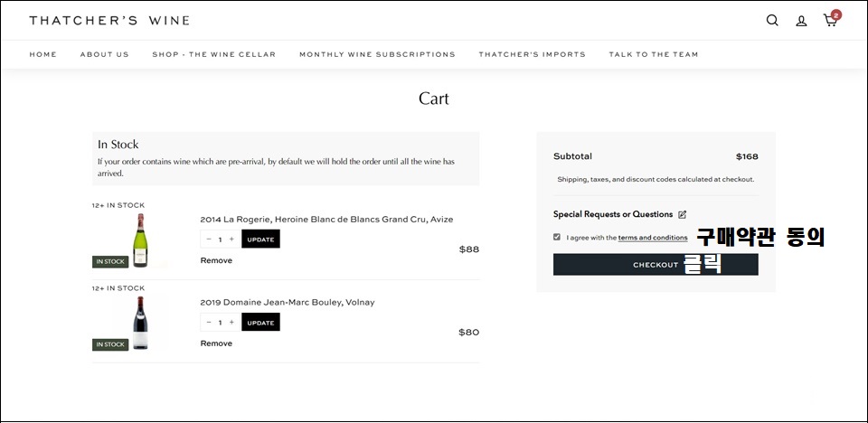
Task: Open Thatcher's Imports menu item
Action: pyautogui.click(x=532, y=54)
